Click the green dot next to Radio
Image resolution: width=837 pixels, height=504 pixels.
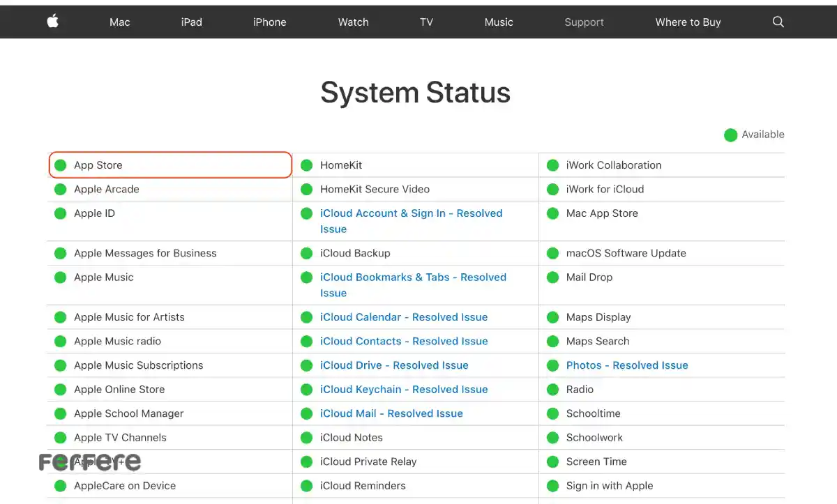(x=552, y=390)
